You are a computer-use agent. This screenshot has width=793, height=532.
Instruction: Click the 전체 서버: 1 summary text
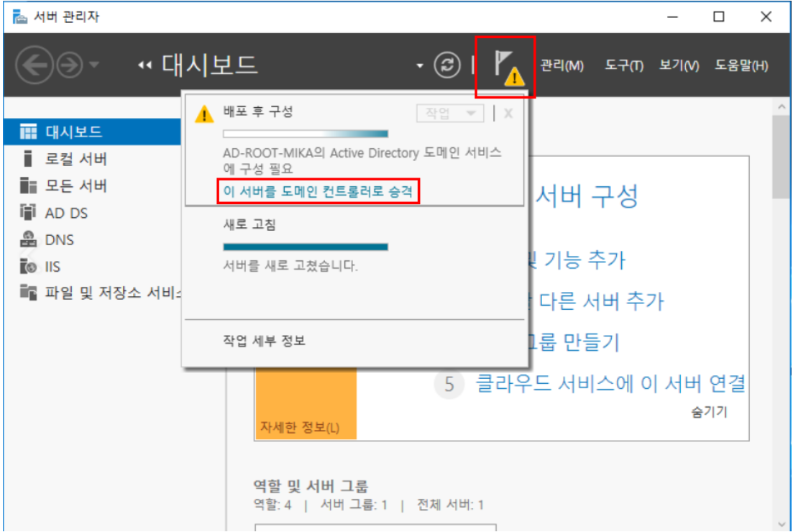point(450,505)
